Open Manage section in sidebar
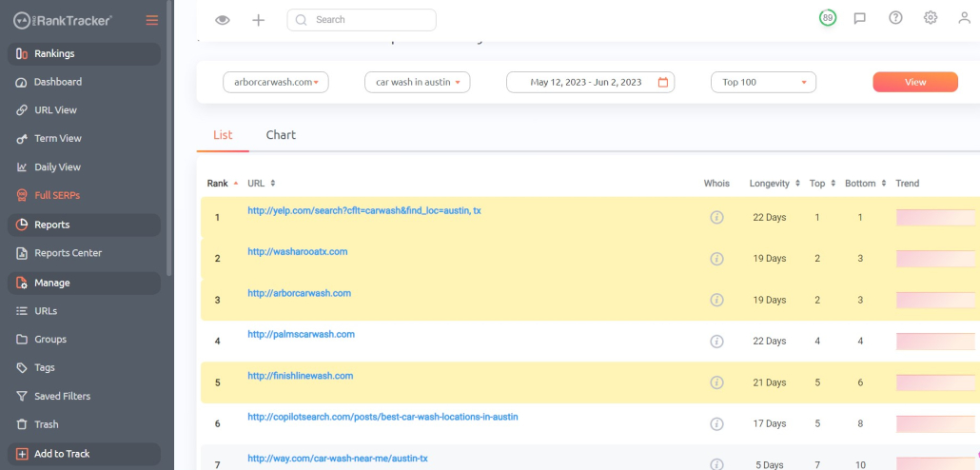Image resolution: width=980 pixels, height=470 pixels. (x=84, y=284)
